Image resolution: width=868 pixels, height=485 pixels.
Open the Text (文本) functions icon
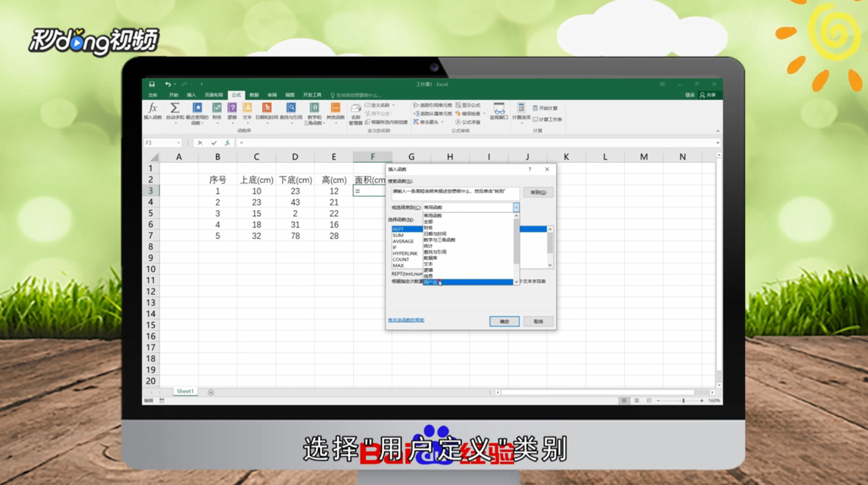point(247,108)
